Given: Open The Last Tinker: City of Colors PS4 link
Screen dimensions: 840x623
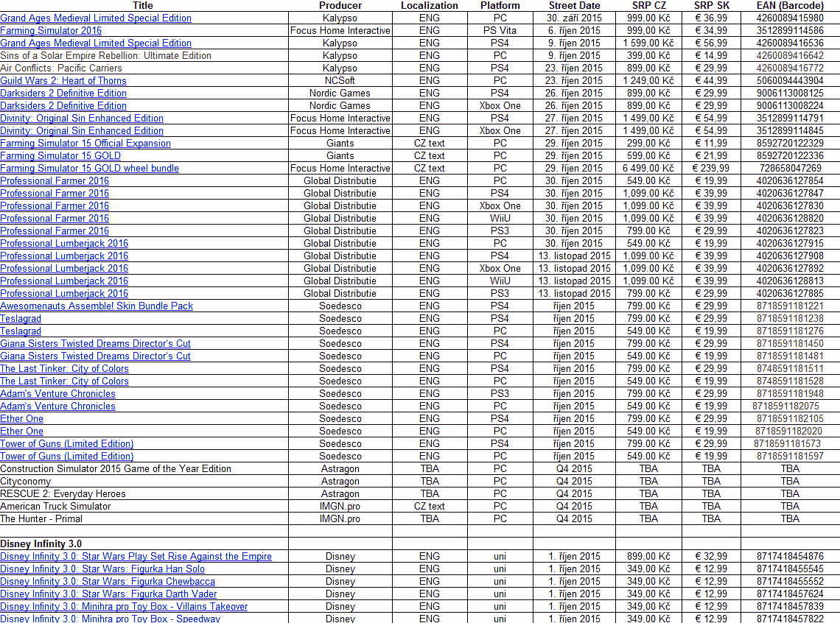Looking at the screenshot, I should pos(64,369).
